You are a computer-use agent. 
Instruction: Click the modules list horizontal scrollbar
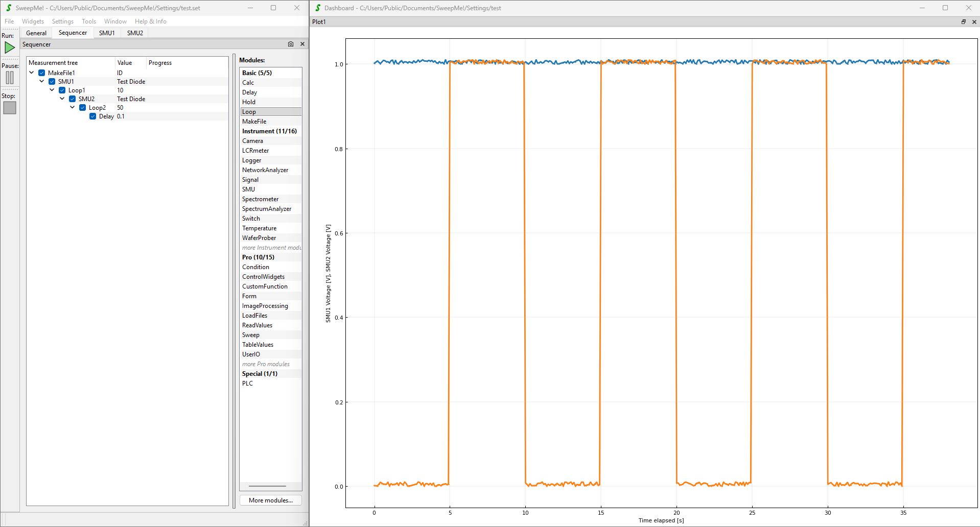pyautogui.click(x=267, y=486)
